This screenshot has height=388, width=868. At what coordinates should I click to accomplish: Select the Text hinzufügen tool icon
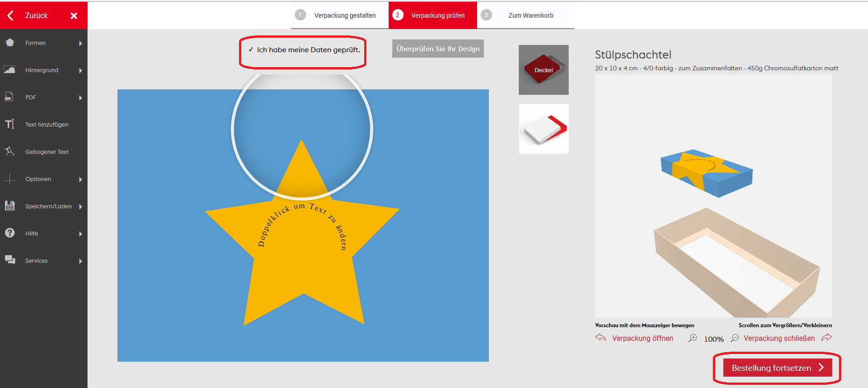[x=10, y=124]
